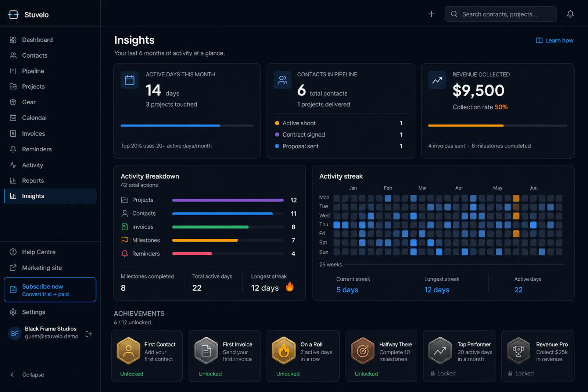
Task: Open Dashboard in the sidebar
Action: coord(50,40)
